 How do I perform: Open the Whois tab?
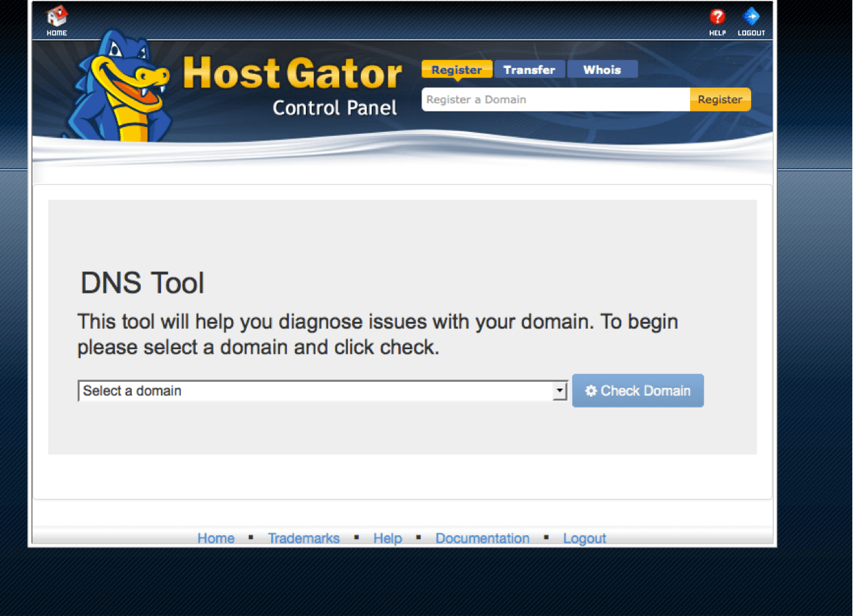coord(602,69)
